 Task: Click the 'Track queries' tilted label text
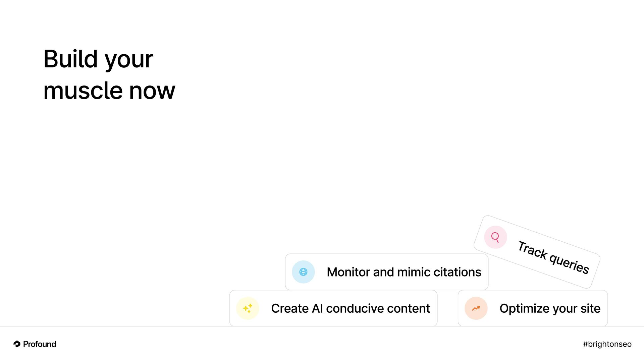tap(553, 257)
